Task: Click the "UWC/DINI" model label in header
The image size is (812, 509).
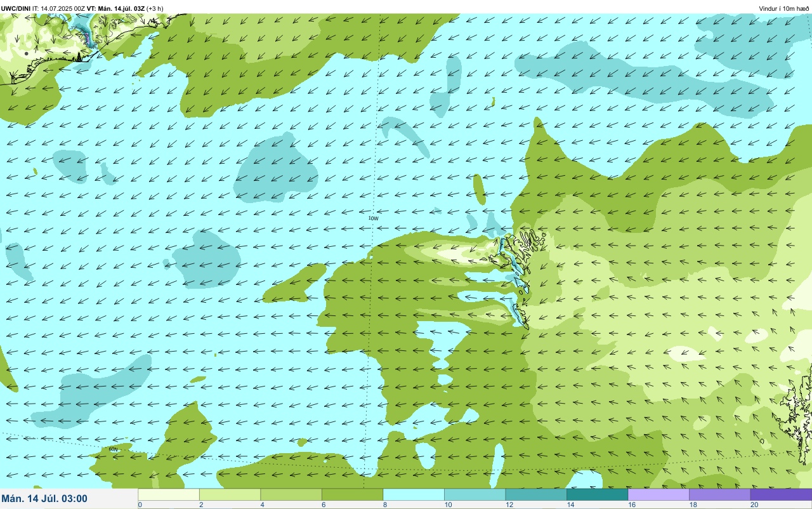Action: point(16,8)
